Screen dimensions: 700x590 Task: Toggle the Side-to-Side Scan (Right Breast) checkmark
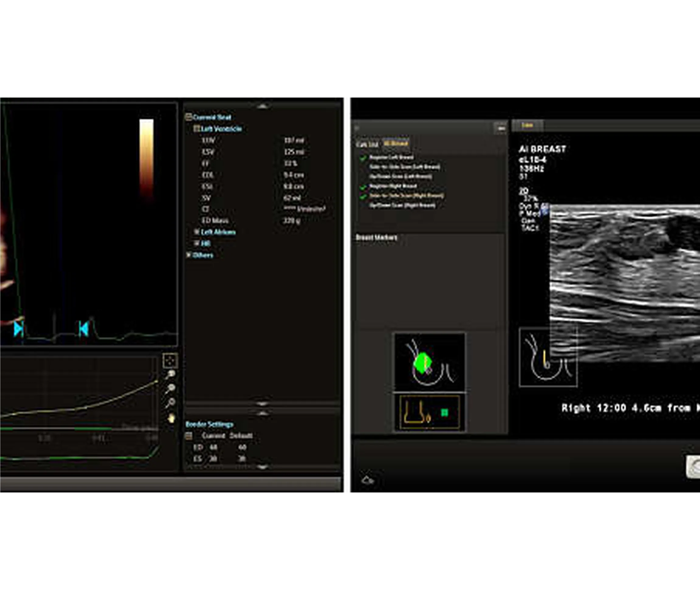click(363, 196)
